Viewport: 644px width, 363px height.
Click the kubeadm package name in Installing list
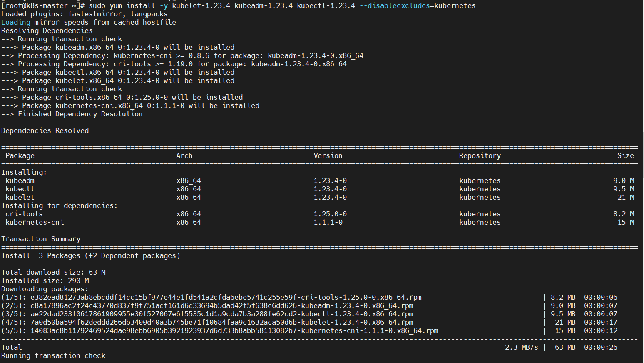[x=20, y=180]
